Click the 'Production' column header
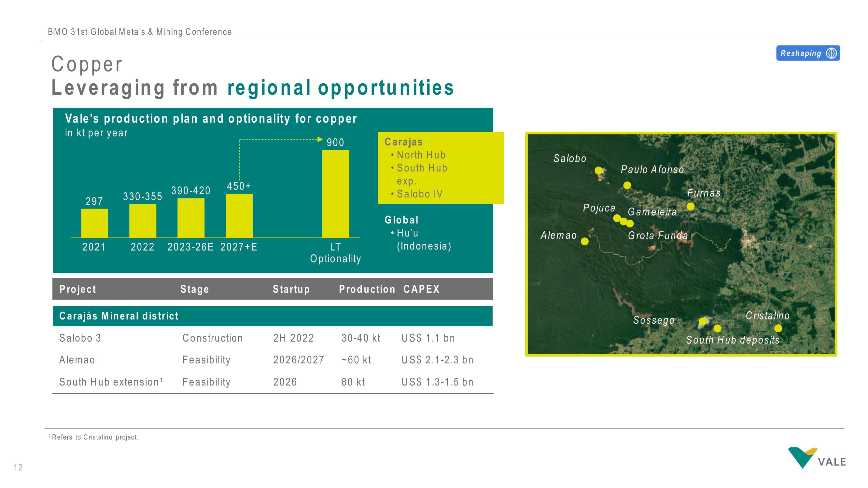Screen dimensions: 868x488 coord(367,289)
